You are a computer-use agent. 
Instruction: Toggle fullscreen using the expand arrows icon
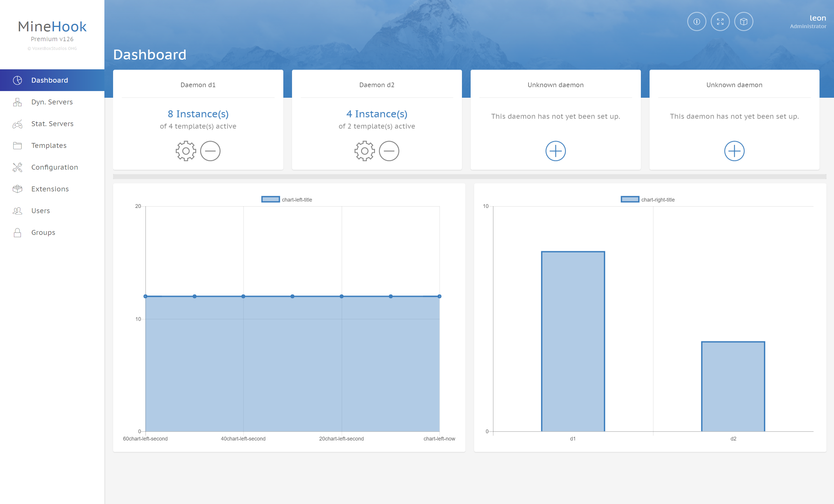(720, 22)
